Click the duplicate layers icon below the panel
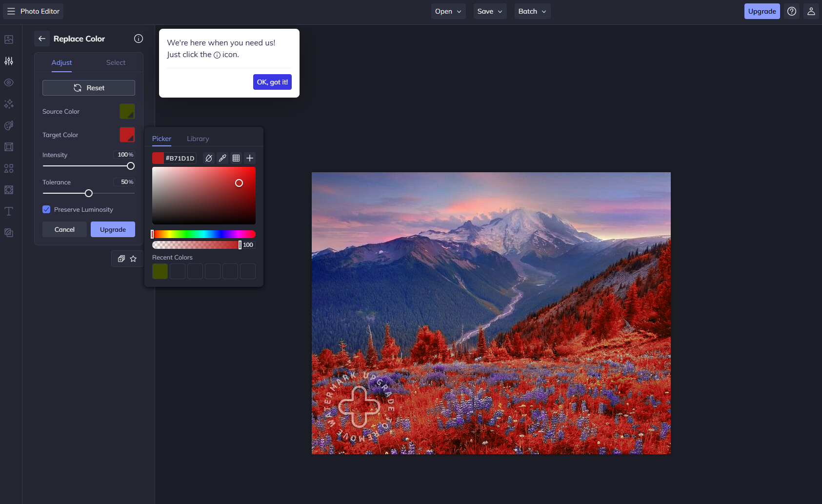 point(121,259)
